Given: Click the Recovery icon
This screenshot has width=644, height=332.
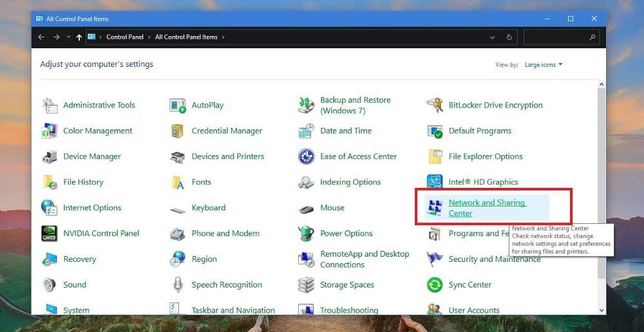Looking at the screenshot, I should click(x=50, y=259).
